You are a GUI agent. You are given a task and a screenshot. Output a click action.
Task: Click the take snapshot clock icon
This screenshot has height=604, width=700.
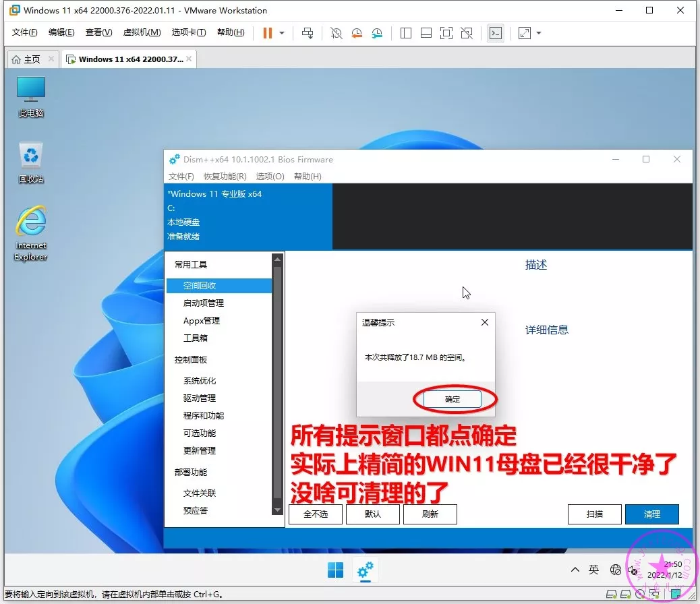coord(336,33)
